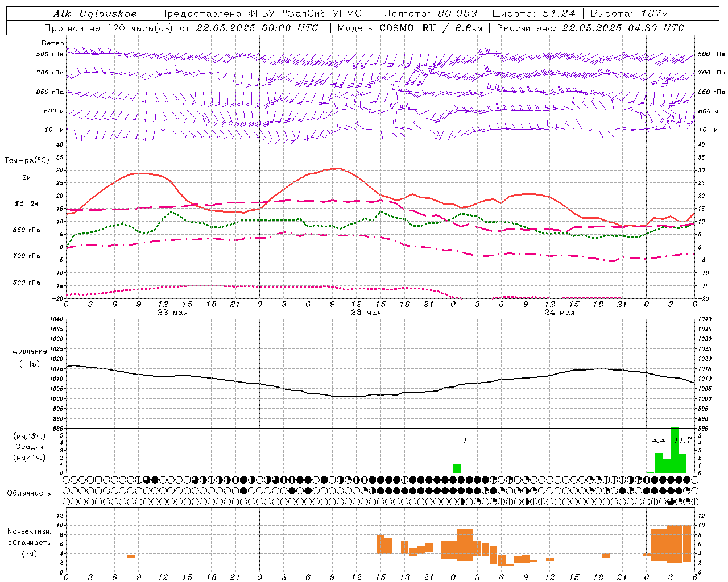Click the 'Td 2м' dew point legend entry
Viewport: 728px width, 582px height.
click(x=27, y=203)
